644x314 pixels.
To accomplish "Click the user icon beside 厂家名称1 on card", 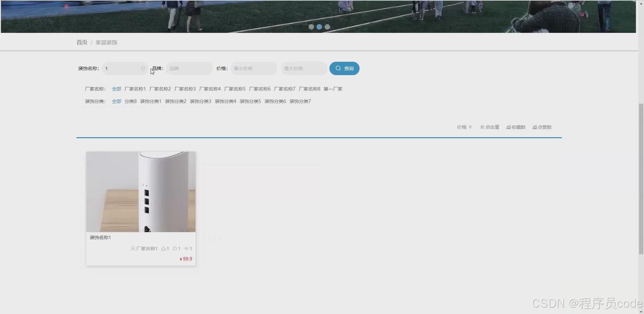I will click(133, 249).
